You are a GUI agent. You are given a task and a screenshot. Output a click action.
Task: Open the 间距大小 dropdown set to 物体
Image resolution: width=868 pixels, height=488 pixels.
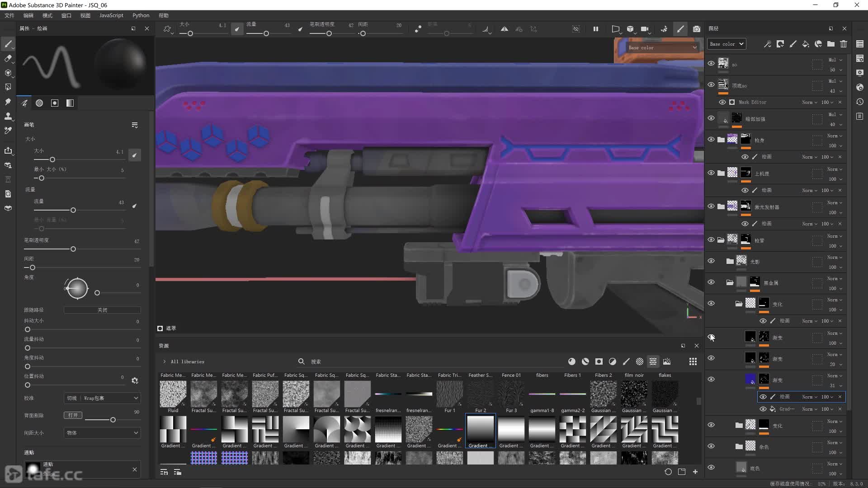click(102, 433)
